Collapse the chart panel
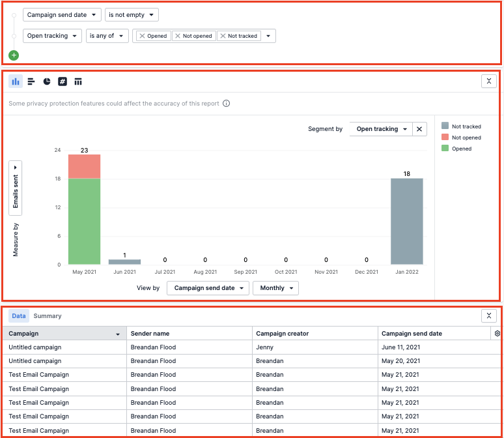Viewport: 504px width, 438px height. pos(488,81)
